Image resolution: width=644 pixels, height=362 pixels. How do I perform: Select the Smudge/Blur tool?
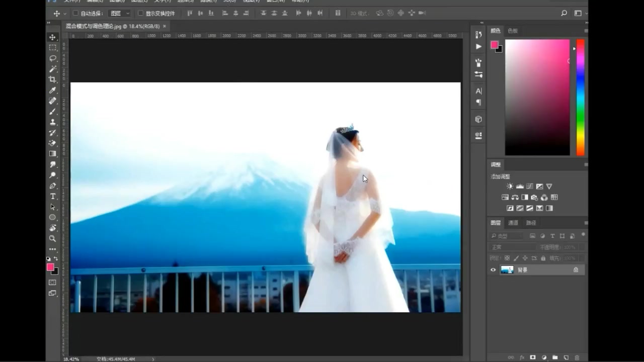[52, 164]
